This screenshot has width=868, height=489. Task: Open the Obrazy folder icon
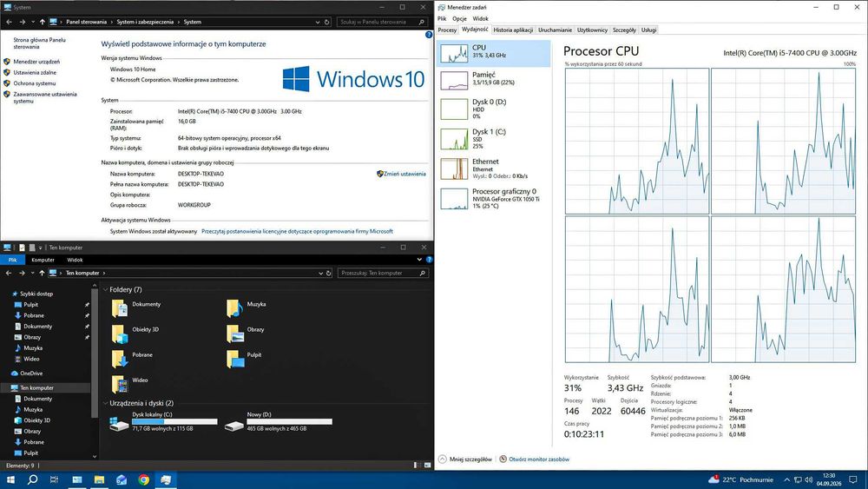point(234,334)
